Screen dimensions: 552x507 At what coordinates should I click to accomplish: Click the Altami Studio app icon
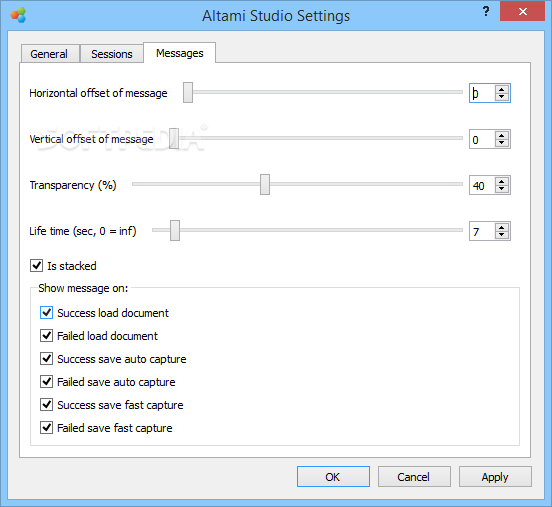[18, 15]
